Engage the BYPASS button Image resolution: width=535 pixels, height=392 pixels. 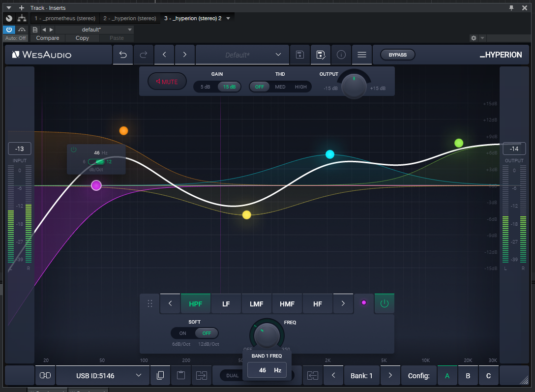pyautogui.click(x=397, y=55)
